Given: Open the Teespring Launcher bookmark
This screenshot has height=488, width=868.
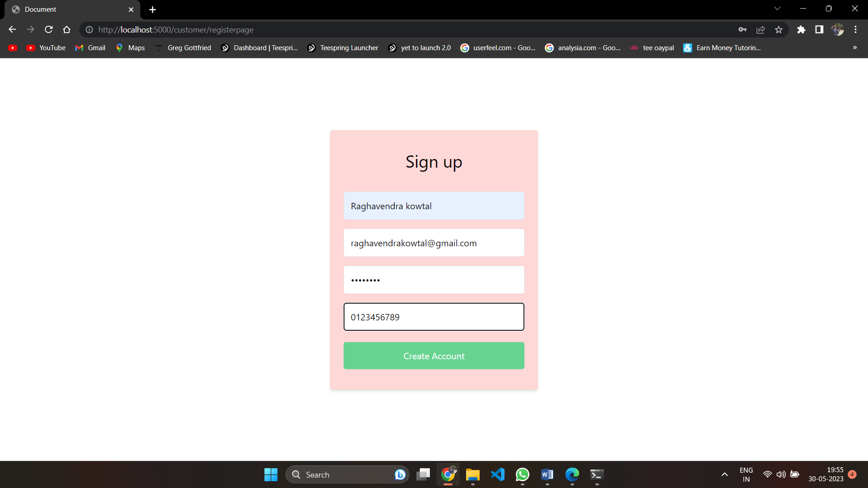Looking at the screenshot, I should coord(343,47).
